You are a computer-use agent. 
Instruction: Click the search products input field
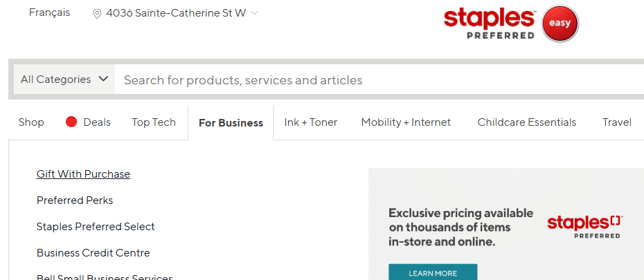pyautogui.click(x=374, y=80)
